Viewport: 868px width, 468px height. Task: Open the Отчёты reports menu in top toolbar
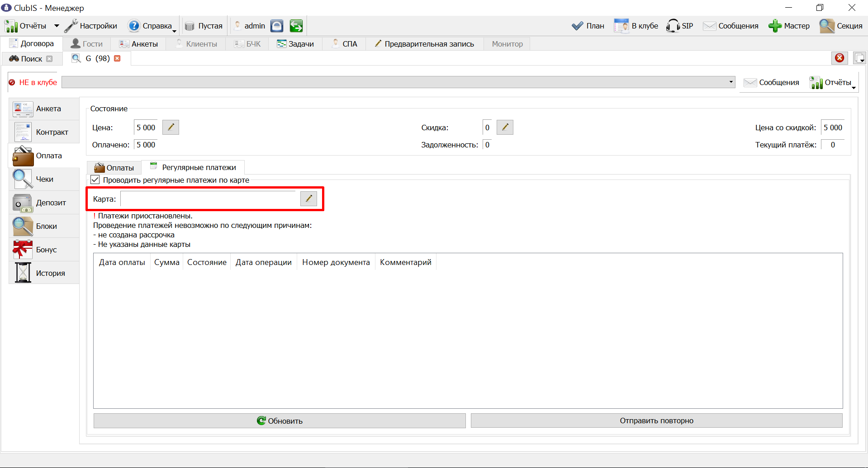click(26, 26)
